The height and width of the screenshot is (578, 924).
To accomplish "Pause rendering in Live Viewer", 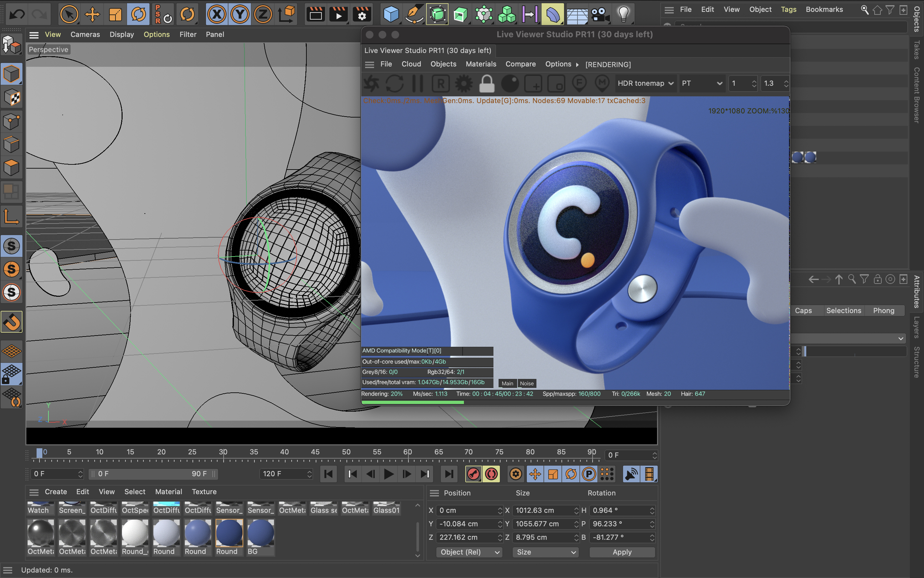I will click(418, 83).
